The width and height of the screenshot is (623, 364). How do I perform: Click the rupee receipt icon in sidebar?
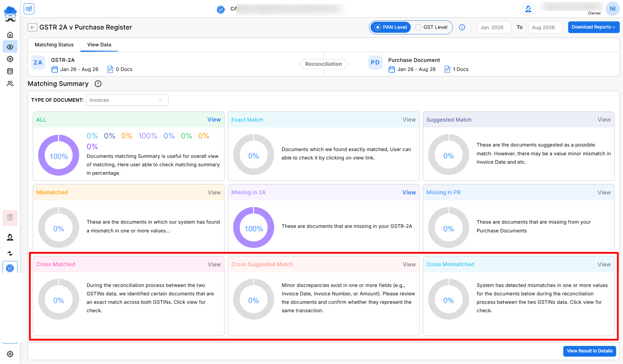[10, 217]
